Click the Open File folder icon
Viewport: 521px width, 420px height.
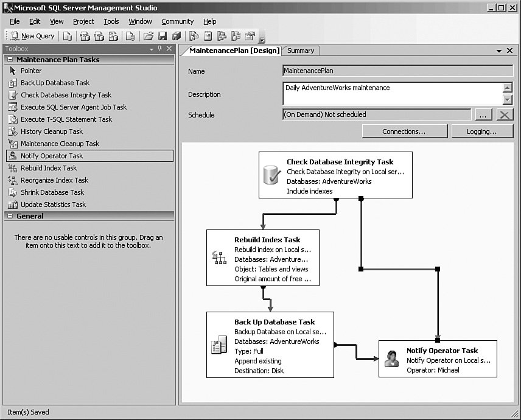point(148,36)
